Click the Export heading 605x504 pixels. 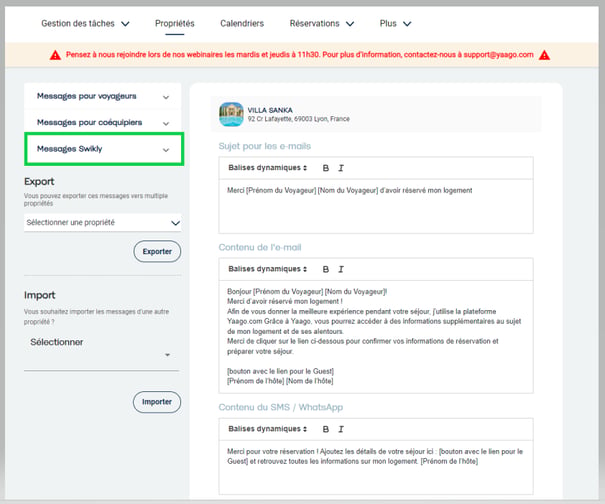coord(39,182)
